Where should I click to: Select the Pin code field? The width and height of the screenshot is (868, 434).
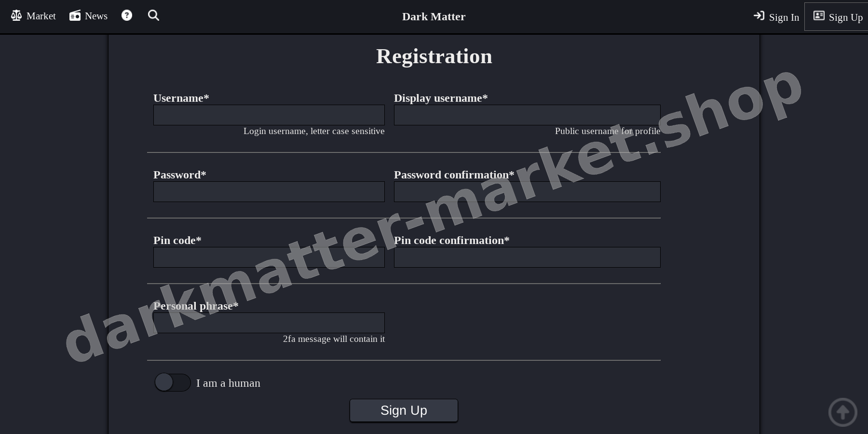[x=269, y=257]
